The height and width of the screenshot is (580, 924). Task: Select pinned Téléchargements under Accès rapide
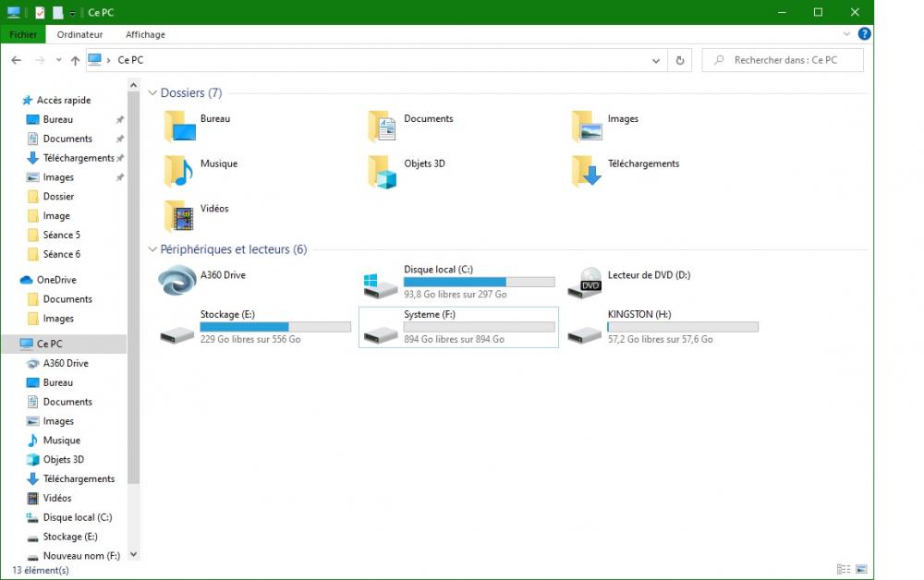tap(79, 158)
